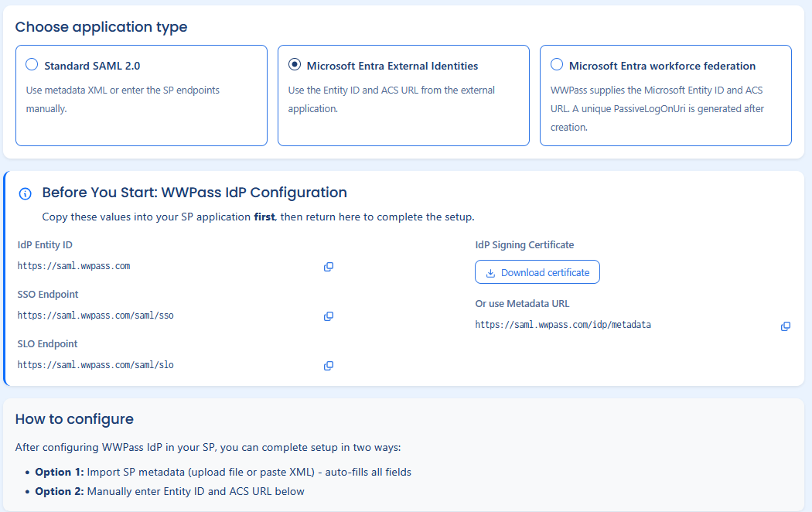Image resolution: width=812 pixels, height=512 pixels.
Task: Click the External Identities card description text
Action: [x=391, y=100]
